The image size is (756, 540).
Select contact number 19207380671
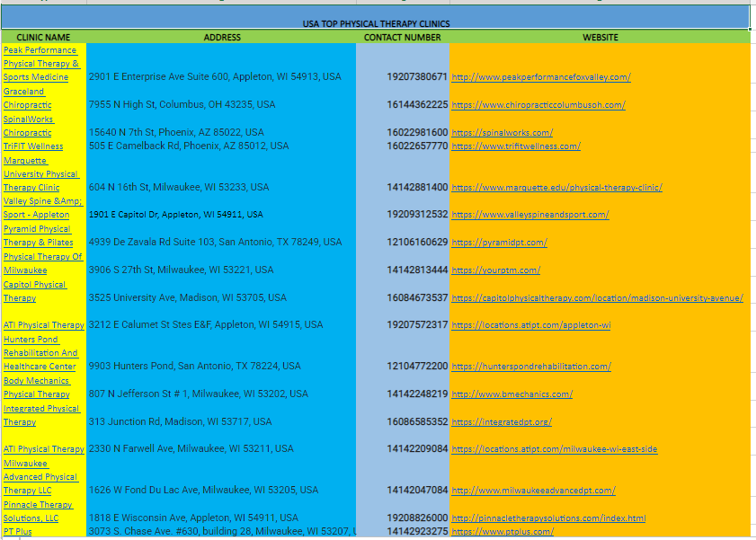tap(417, 76)
